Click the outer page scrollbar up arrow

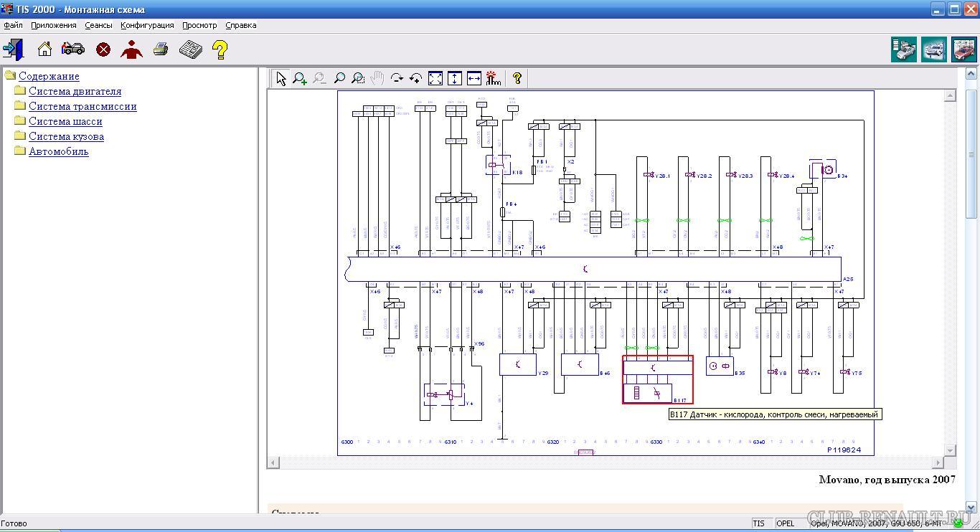(972, 74)
